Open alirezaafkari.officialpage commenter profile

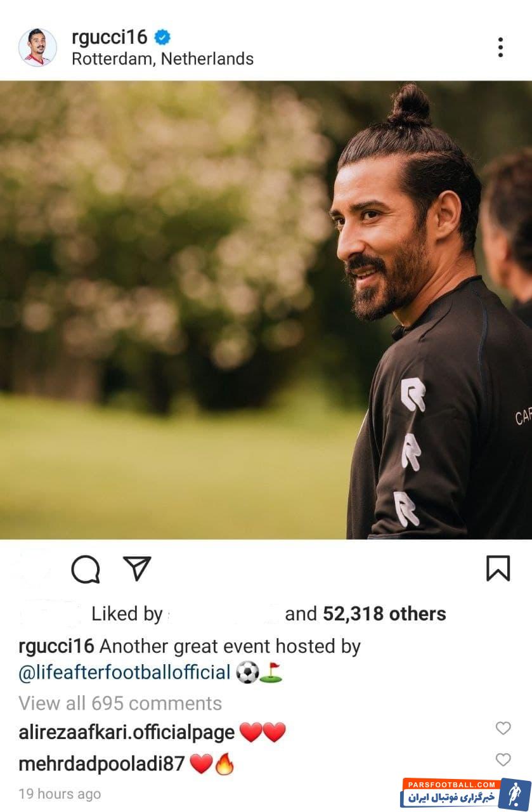coord(127,733)
